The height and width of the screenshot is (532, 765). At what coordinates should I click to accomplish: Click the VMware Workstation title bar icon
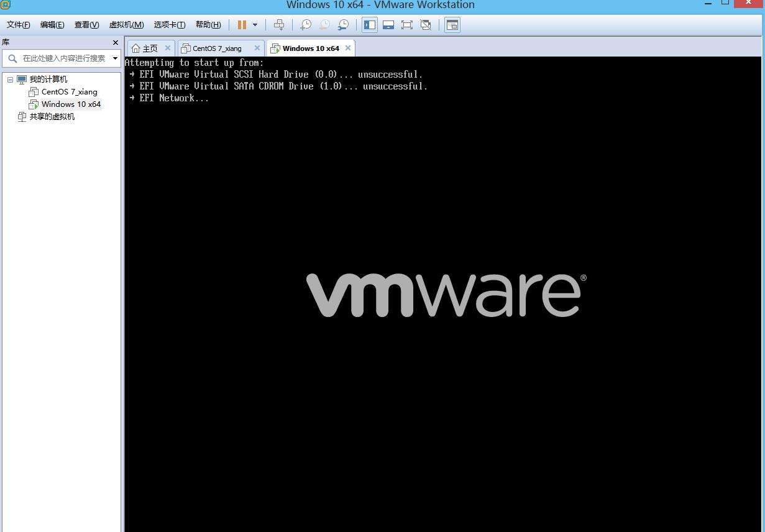click(5, 4)
